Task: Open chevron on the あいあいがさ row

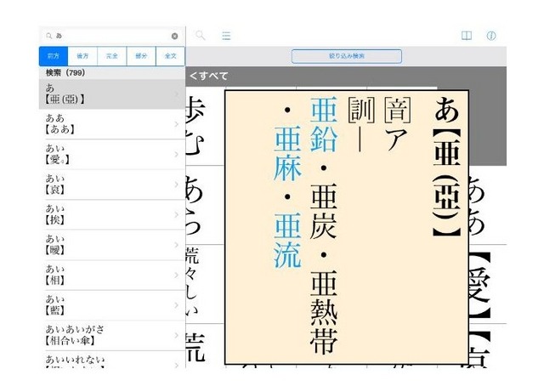Action: click(177, 336)
